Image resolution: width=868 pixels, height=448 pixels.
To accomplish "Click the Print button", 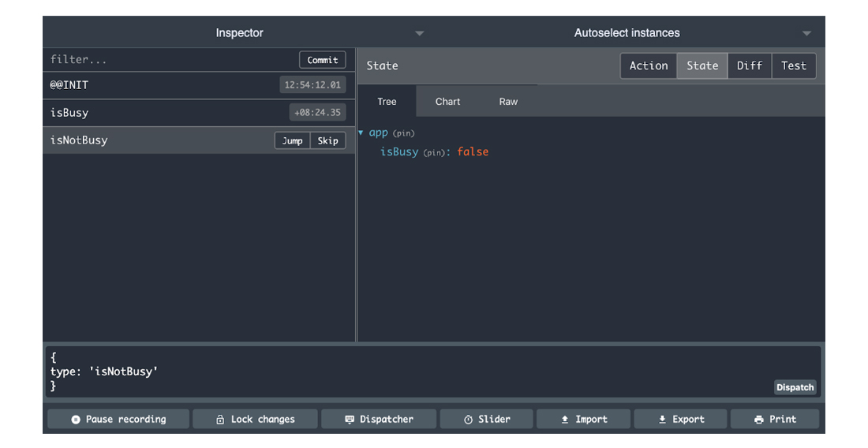I will coord(775,420).
